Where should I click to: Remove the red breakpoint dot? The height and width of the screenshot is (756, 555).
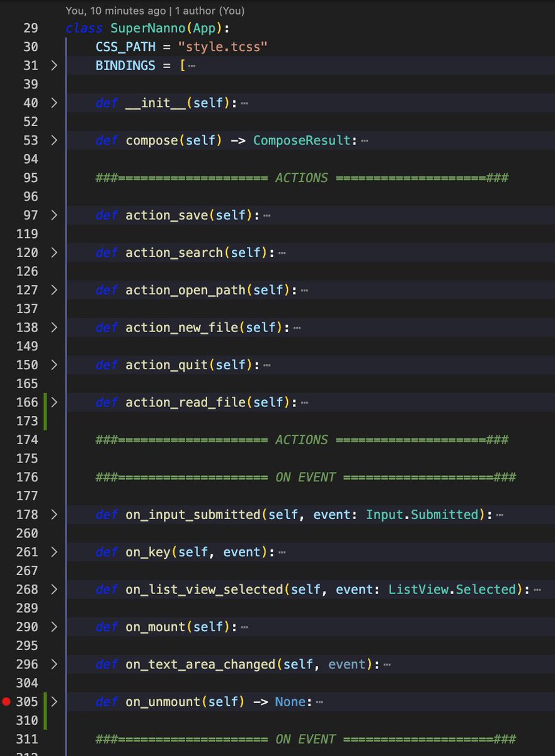(6, 702)
